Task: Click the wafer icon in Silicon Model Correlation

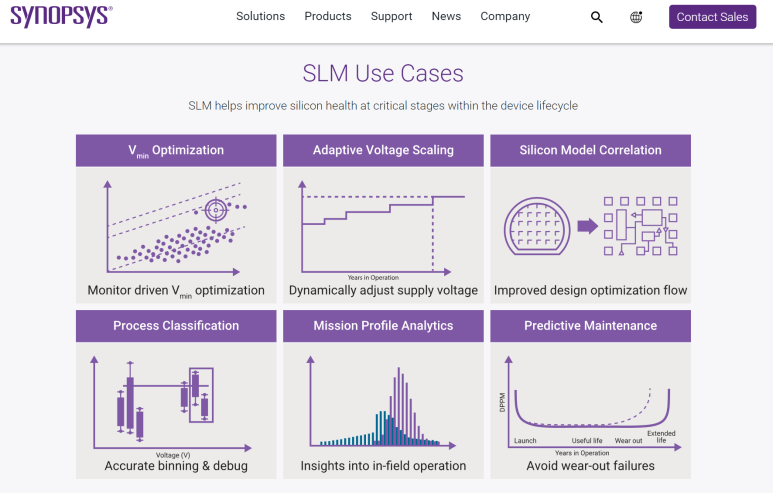Action: [x=537, y=226]
